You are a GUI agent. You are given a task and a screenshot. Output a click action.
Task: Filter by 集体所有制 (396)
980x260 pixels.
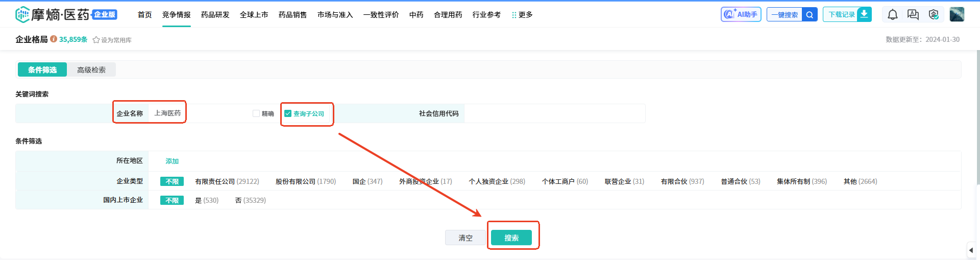(802, 181)
